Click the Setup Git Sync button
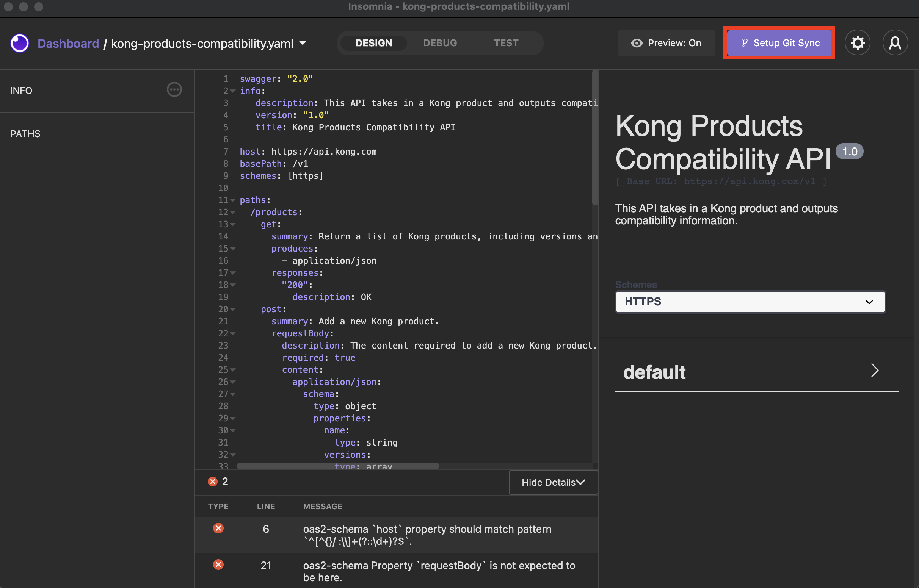 pos(779,42)
